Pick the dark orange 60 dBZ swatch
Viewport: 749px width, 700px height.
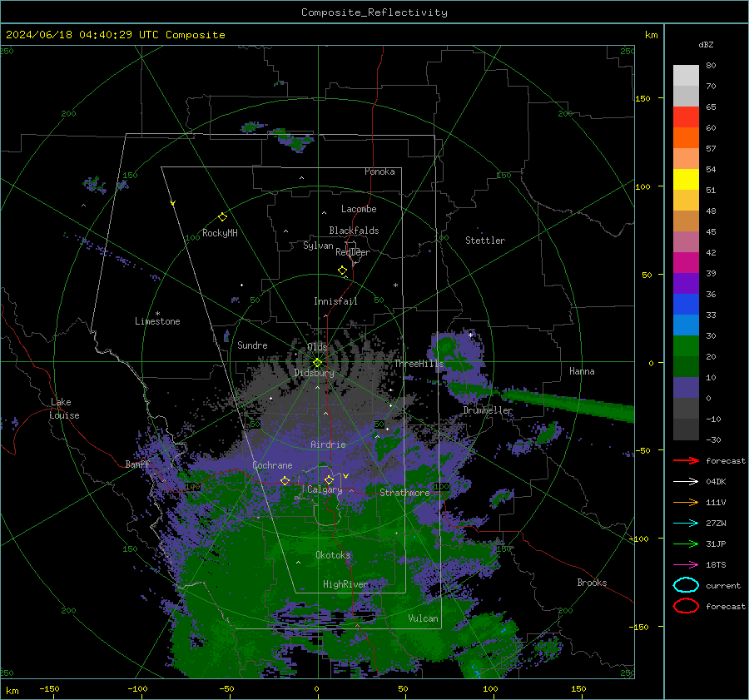(686, 137)
